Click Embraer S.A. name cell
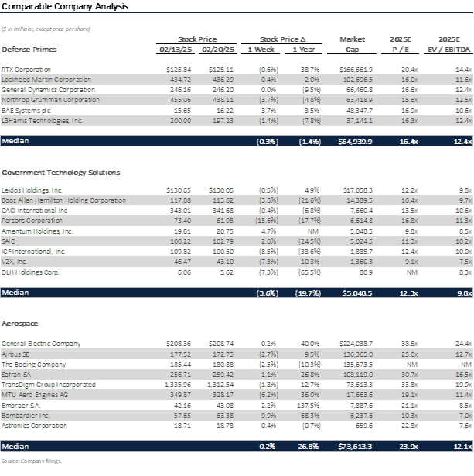The image size is (474, 476). click(x=21, y=406)
